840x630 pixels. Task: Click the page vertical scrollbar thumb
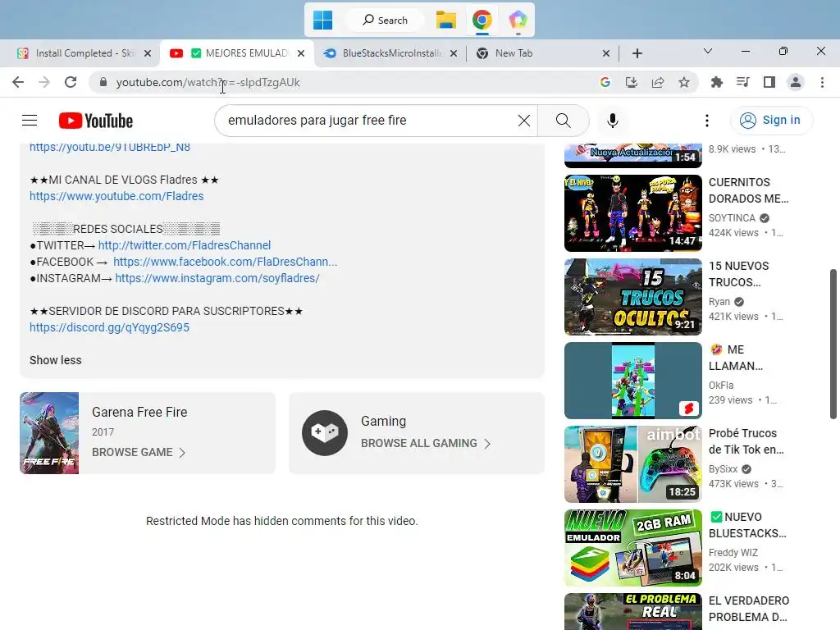pyautogui.click(x=833, y=344)
